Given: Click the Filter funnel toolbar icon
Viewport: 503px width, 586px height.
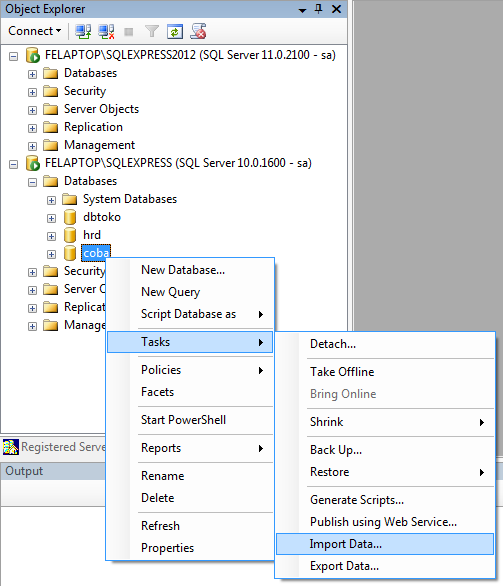Looking at the screenshot, I should click(152, 31).
